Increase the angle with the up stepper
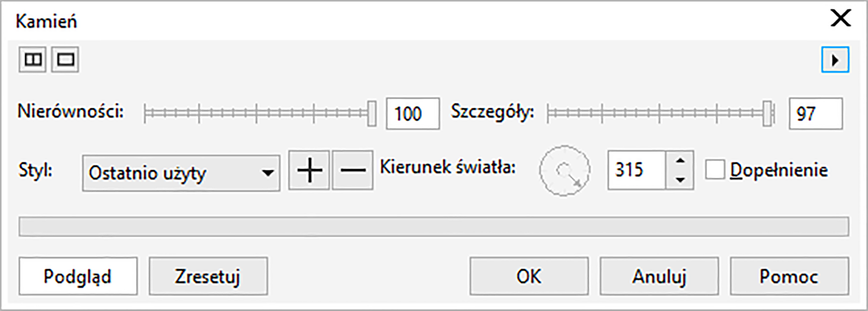The image size is (868, 311). [x=682, y=162]
